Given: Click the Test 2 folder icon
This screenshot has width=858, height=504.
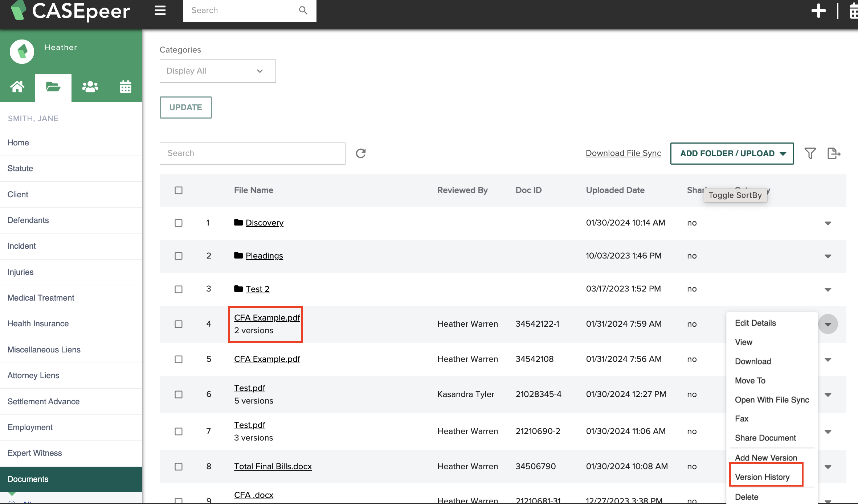Looking at the screenshot, I should 238,289.
